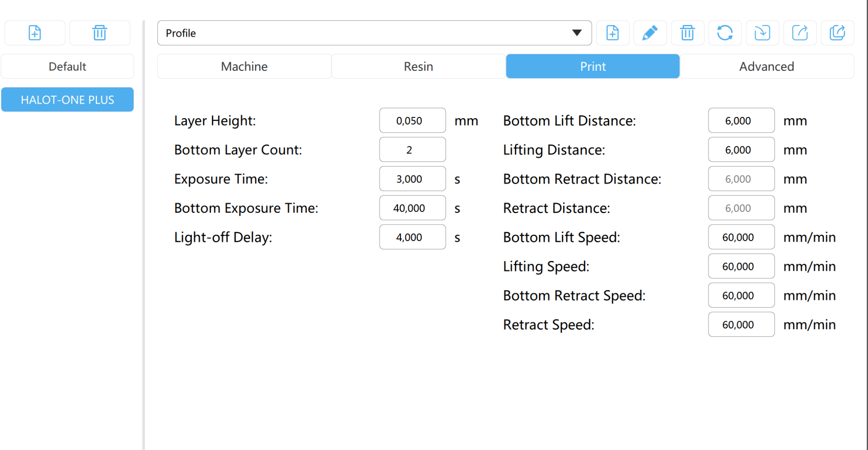Focus the Bottom Layer Count field
This screenshot has width=868, height=450.
point(412,150)
